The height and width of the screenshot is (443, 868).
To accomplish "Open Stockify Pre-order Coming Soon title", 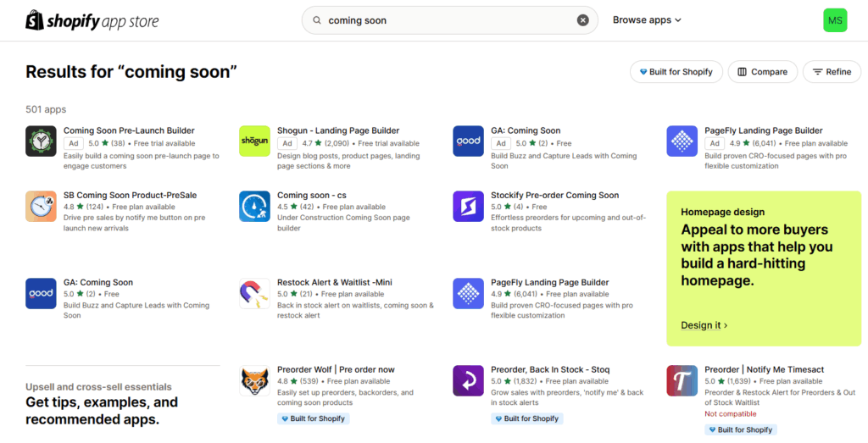I will point(554,195).
